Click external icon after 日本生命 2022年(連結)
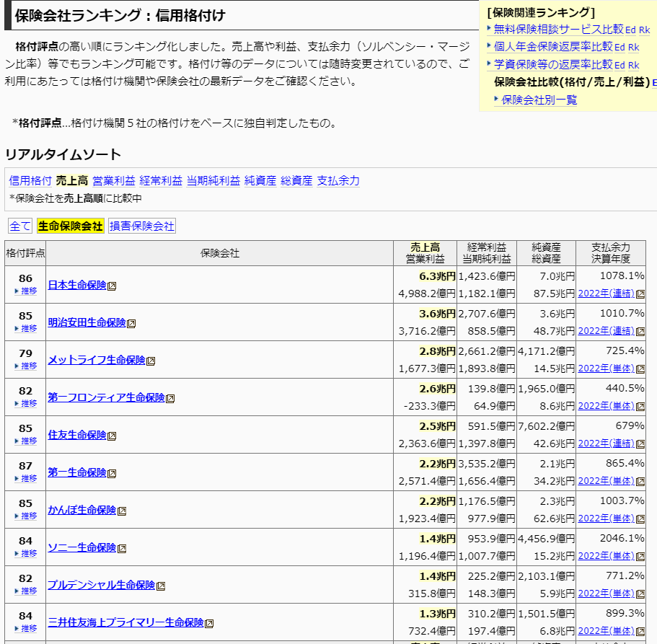Viewport: 657px width, 644px height. click(x=640, y=294)
